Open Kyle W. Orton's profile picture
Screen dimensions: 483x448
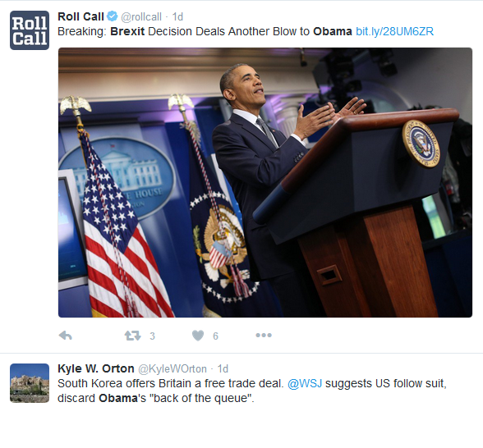[x=30, y=383]
